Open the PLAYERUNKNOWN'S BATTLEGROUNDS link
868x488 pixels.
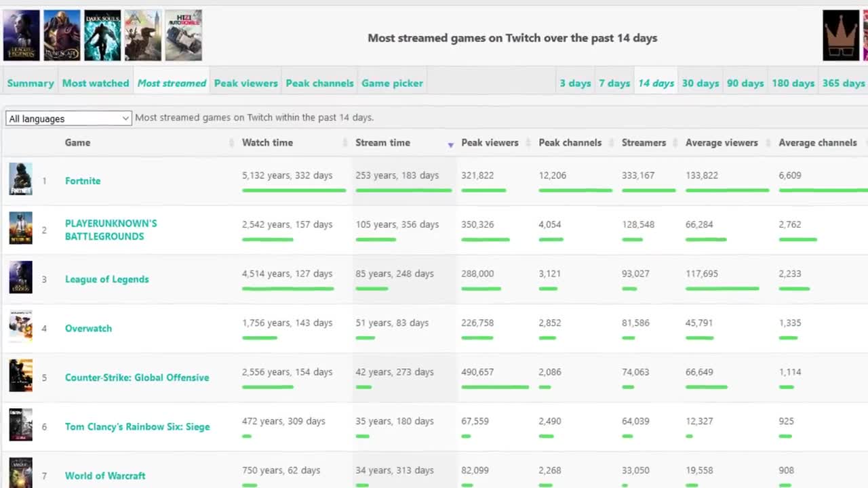point(111,230)
